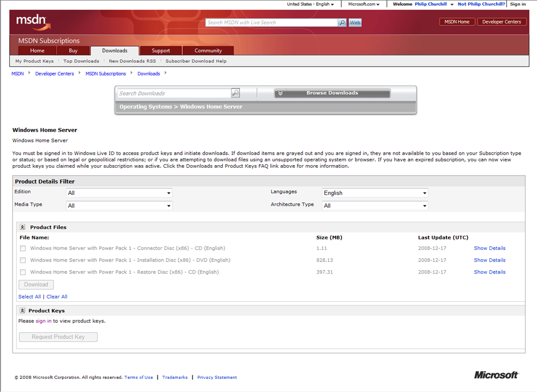Open the Architecture Type dropdown
Viewport: 537px width, 392px height.
click(x=375, y=205)
